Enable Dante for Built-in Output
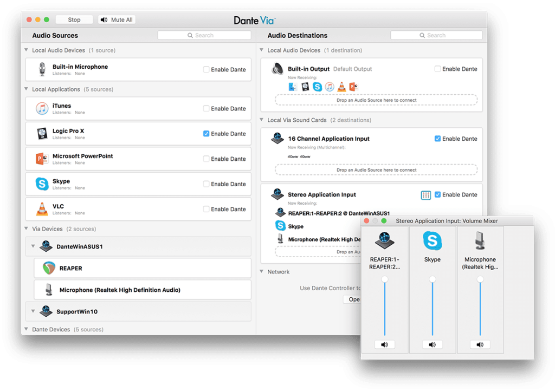The image size is (555, 392). pyautogui.click(x=437, y=69)
